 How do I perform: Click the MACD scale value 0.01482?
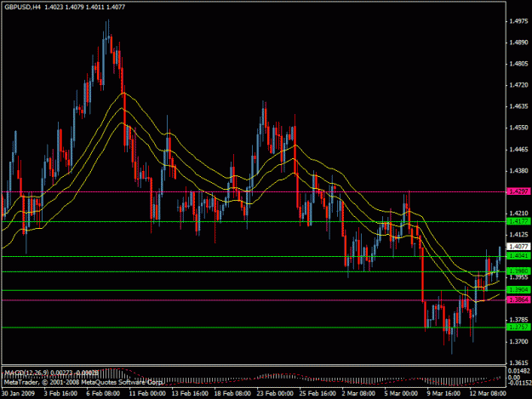click(518, 371)
